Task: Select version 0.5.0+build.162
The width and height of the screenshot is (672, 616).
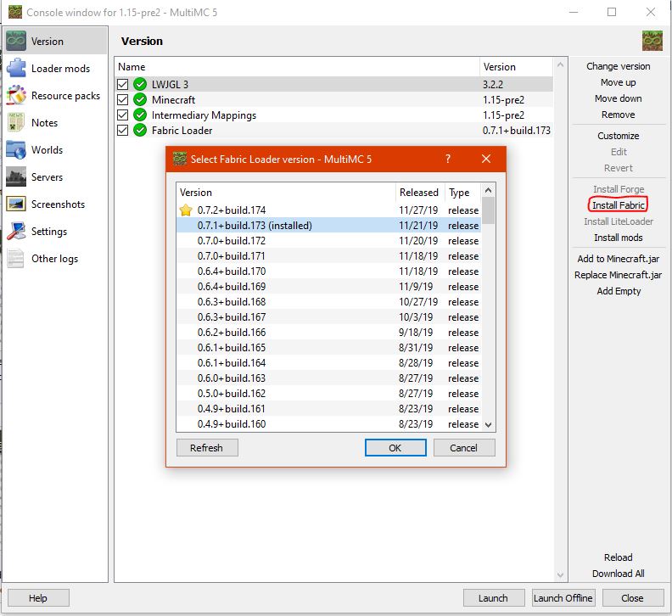Action: pyautogui.click(x=328, y=393)
